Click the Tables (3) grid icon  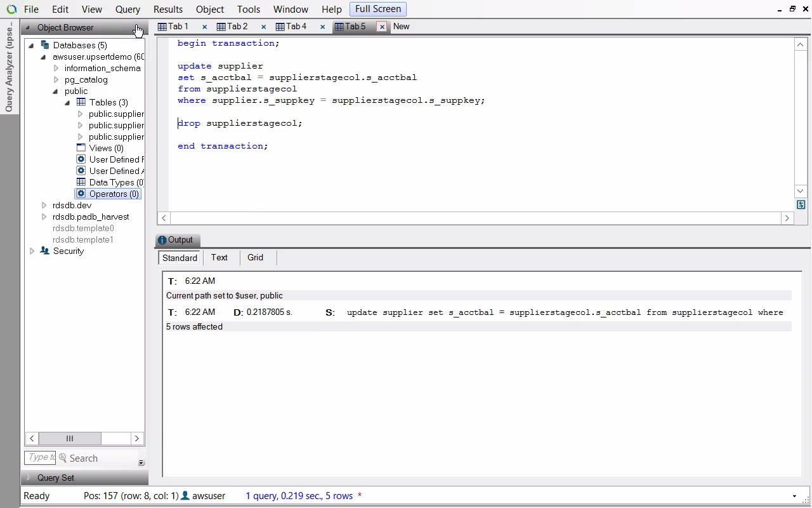(x=81, y=102)
